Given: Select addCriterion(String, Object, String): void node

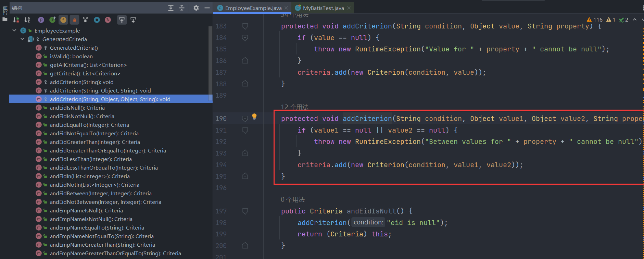Looking at the screenshot, I should [100, 90].
